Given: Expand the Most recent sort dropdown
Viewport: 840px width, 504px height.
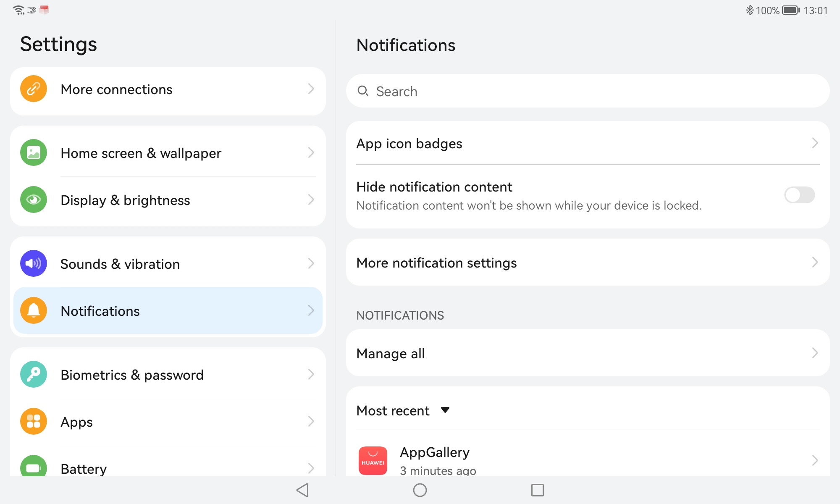Looking at the screenshot, I should [445, 410].
